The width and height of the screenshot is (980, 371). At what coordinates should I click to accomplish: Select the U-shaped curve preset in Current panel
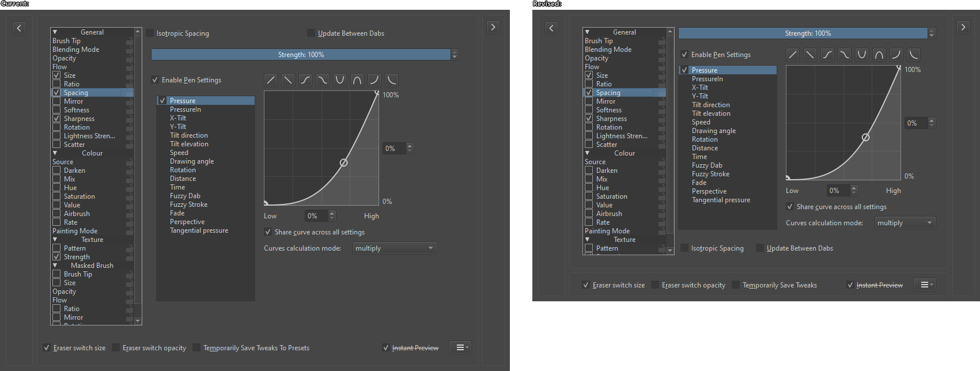pyautogui.click(x=340, y=80)
